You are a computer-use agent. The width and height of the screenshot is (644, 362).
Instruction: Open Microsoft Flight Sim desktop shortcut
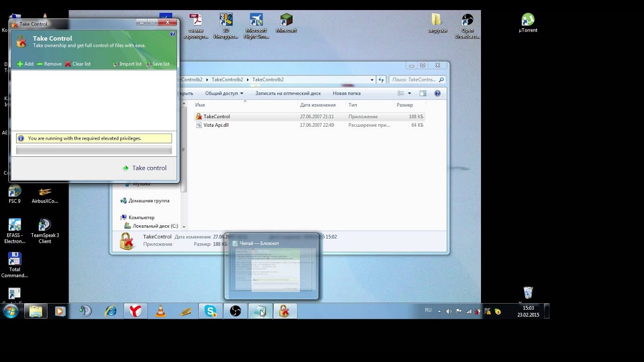coord(256,26)
